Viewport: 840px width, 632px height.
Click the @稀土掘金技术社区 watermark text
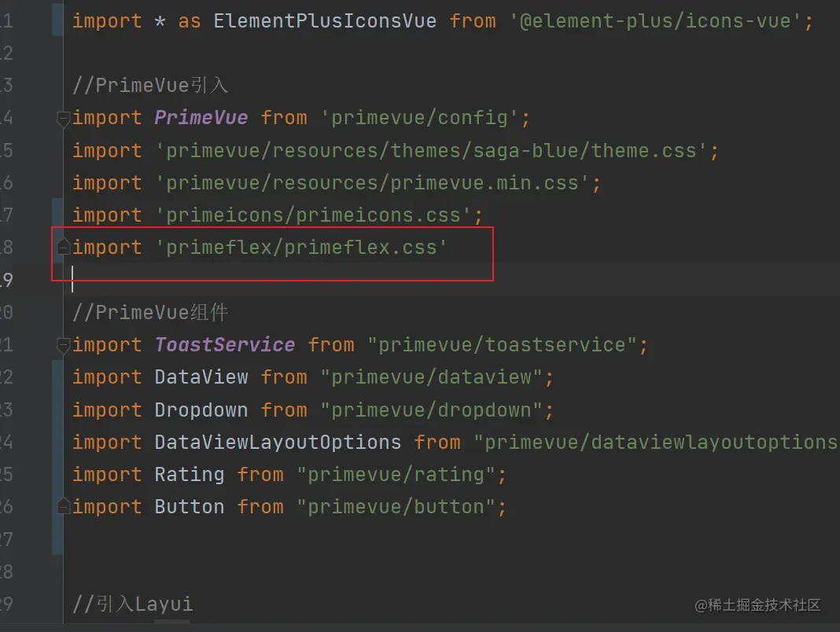757,606
